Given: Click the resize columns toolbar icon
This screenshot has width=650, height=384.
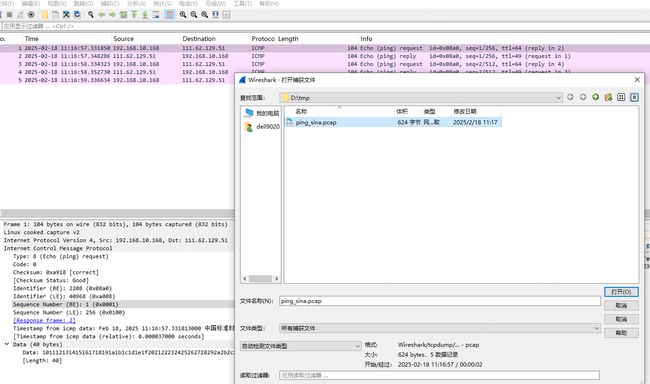Looking at the screenshot, I should tap(216, 15).
